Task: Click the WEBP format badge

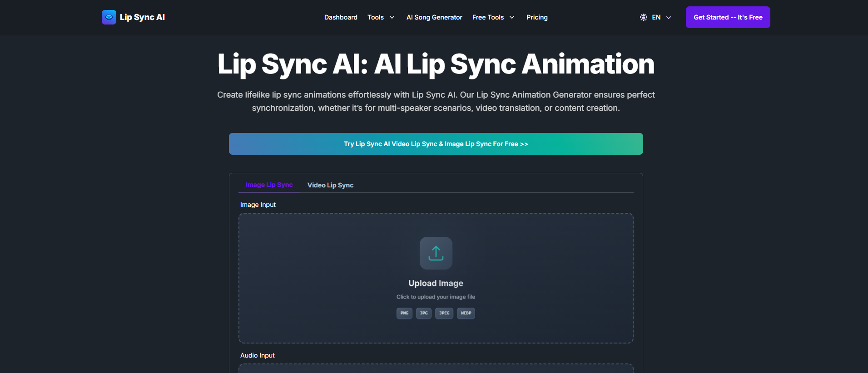Action: [466, 313]
